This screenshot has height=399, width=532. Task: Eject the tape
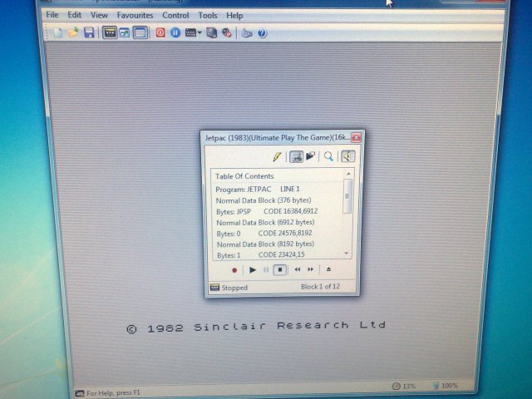328,269
